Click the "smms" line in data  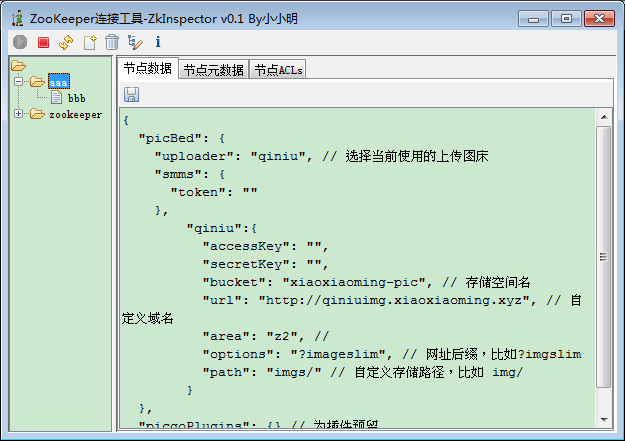tap(190, 175)
